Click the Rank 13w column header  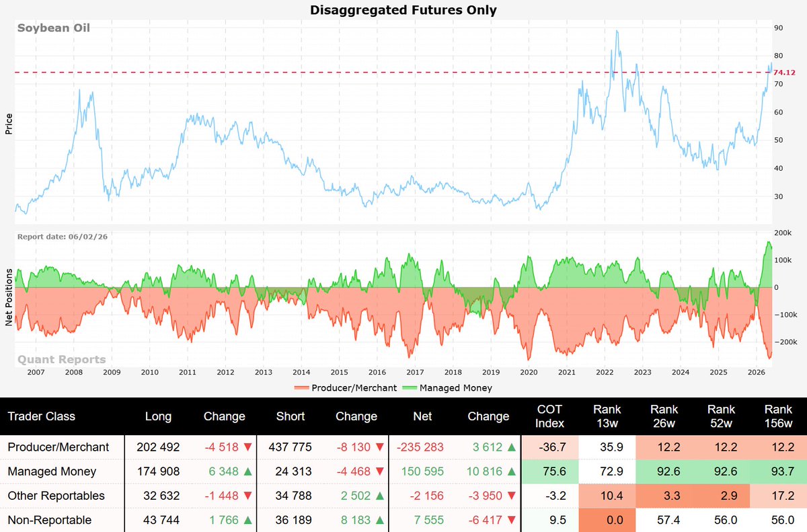(607, 416)
